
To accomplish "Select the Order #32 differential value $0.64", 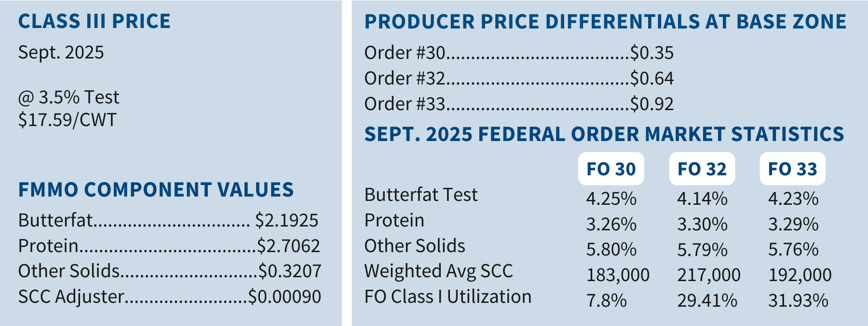I will coord(652,78).
